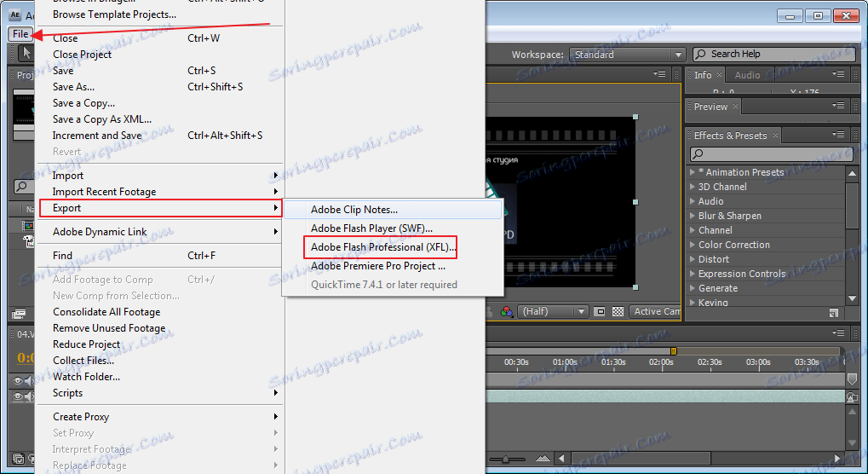Click the Create New Animation Preset icon

coord(833,314)
